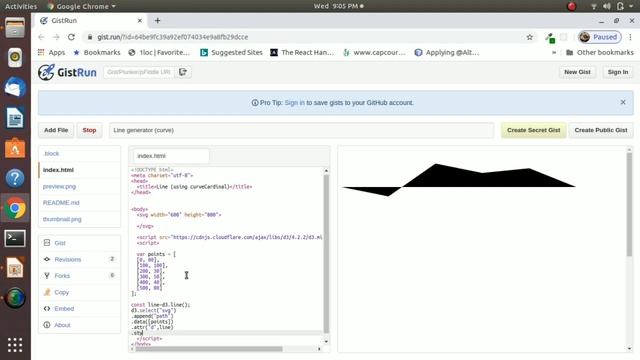Viewport: 640px width, 360px height.
Task: Open the system volume indicator
Action: coord(607,6)
